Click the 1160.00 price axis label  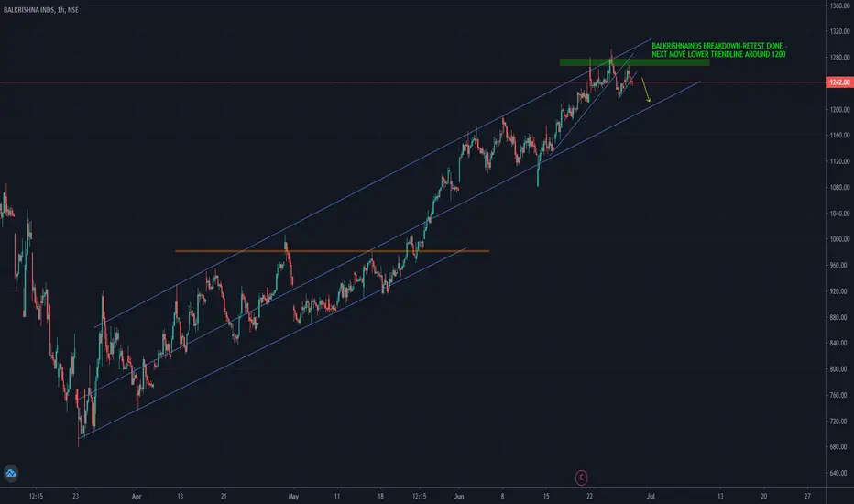[x=840, y=135]
